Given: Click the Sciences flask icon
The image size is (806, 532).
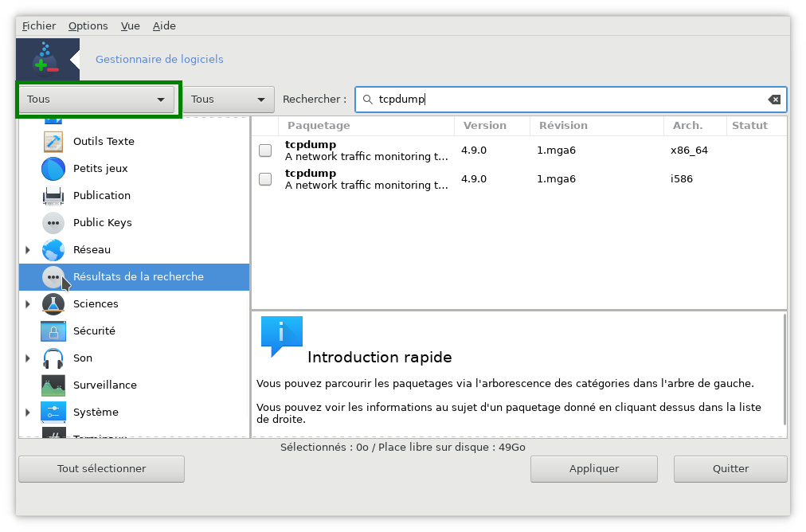Looking at the screenshot, I should tap(53, 304).
